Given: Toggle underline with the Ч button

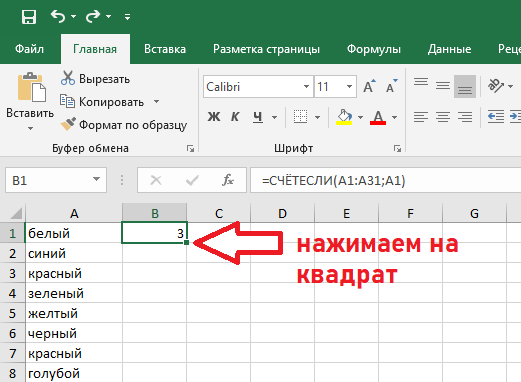Looking at the screenshot, I should click(258, 117).
